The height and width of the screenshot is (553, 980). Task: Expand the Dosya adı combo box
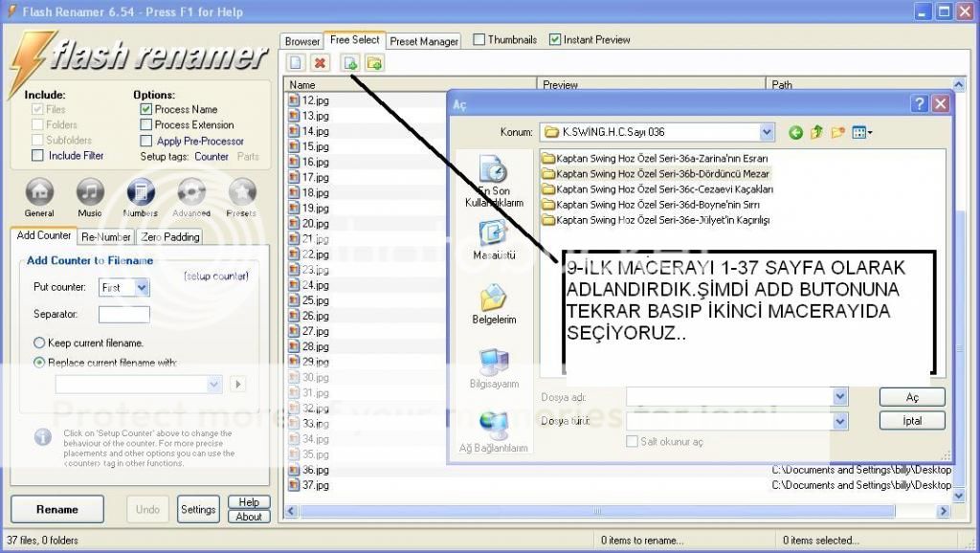click(839, 396)
